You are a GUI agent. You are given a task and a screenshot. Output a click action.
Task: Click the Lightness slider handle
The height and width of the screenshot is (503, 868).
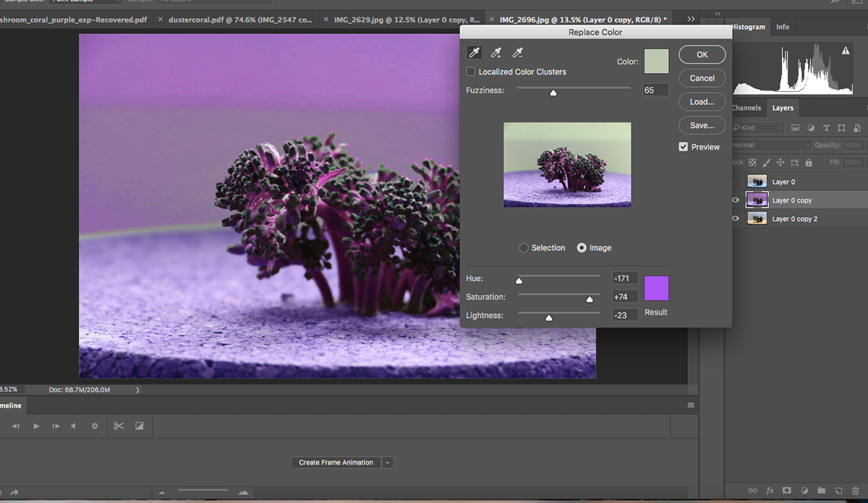point(549,318)
